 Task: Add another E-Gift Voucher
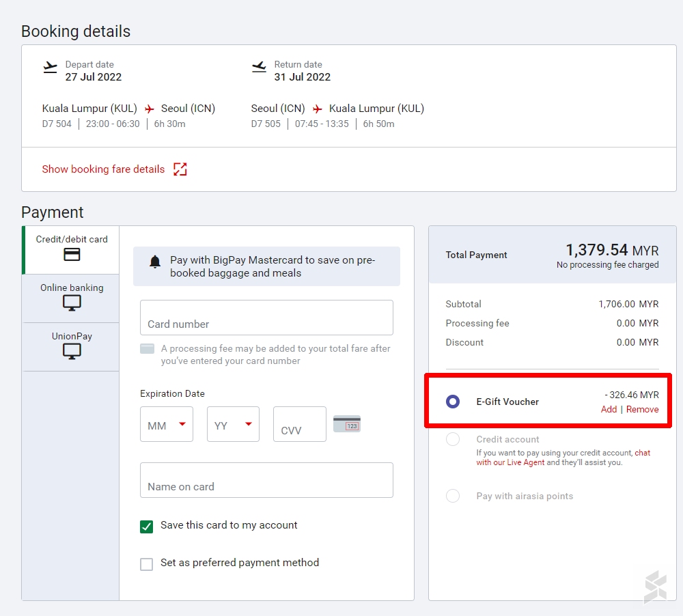(609, 409)
